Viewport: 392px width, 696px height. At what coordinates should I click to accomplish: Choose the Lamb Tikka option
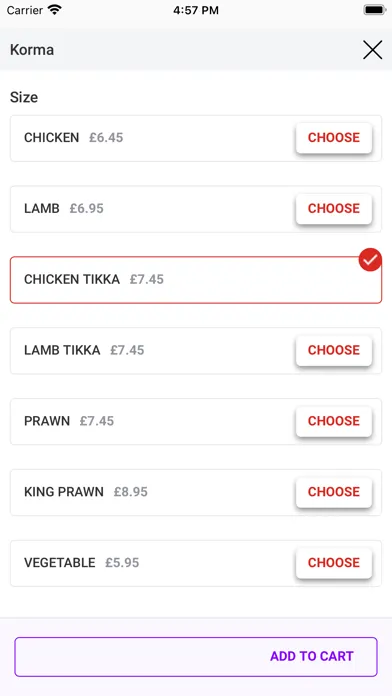[334, 350]
